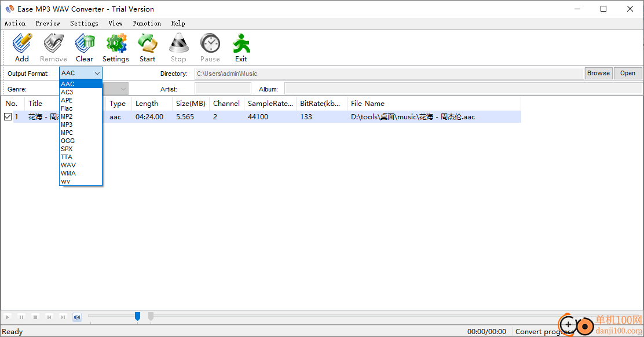Open the Function menu
The height and width of the screenshot is (337, 644).
coord(147,23)
